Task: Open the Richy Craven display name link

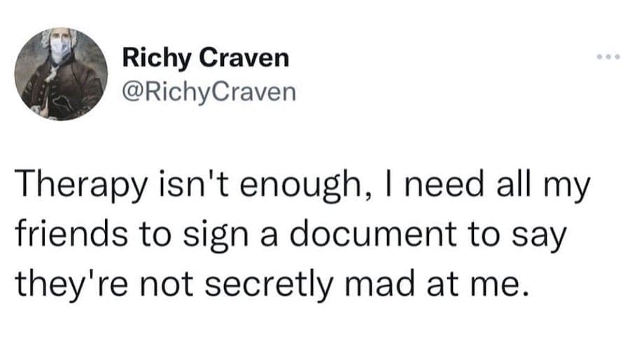Action: pos(204,57)
